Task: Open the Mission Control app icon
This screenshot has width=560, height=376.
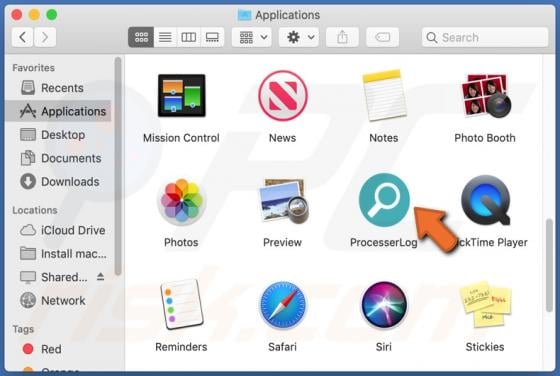Action: 181,95
